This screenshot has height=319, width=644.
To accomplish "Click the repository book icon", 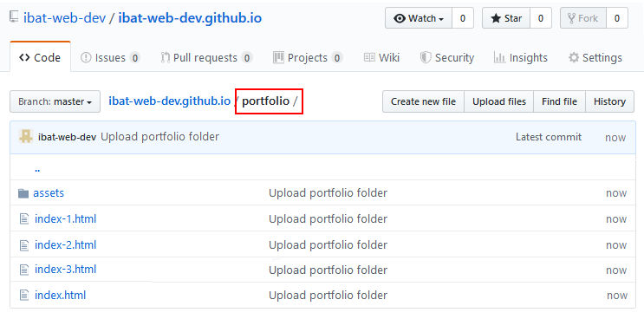I will [14, 17].
